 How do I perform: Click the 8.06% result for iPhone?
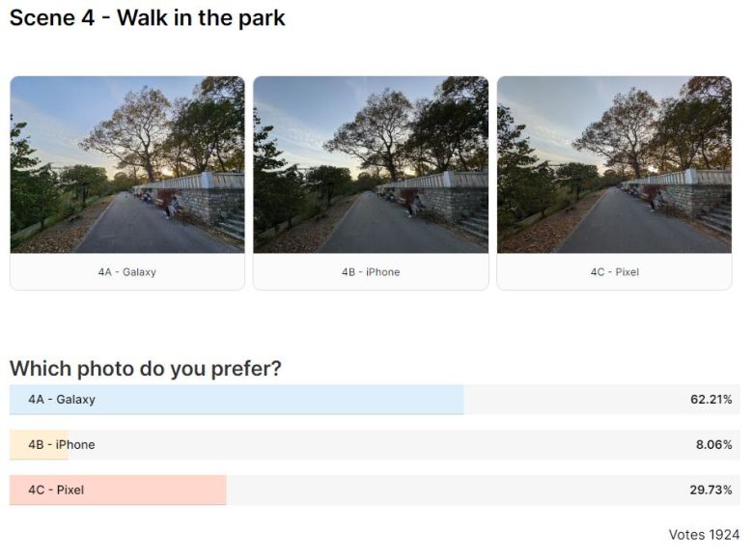click(x=712, y=445)
